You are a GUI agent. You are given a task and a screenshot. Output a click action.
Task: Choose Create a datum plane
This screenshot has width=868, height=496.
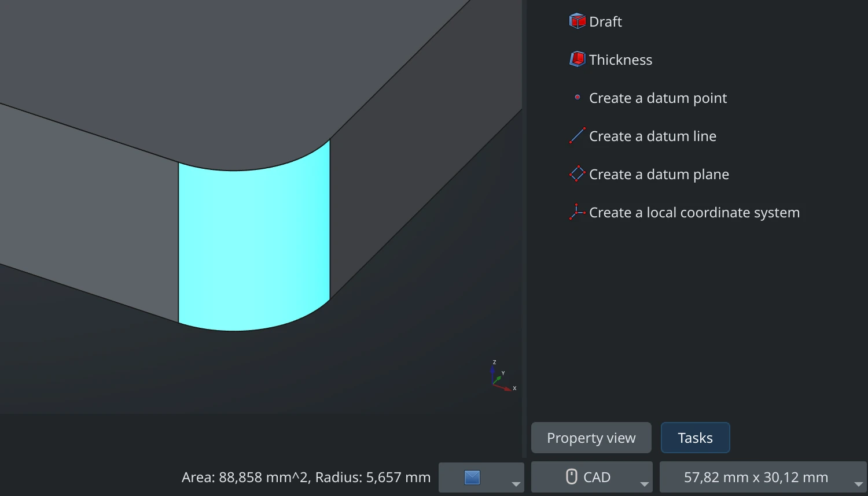649,174
